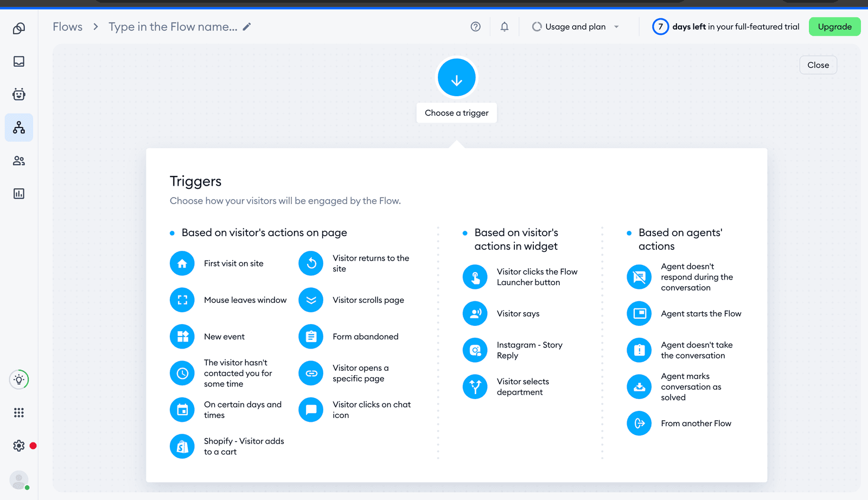Pick the Visitor selects department icon

pyautogui.click(x=475, y=387)
